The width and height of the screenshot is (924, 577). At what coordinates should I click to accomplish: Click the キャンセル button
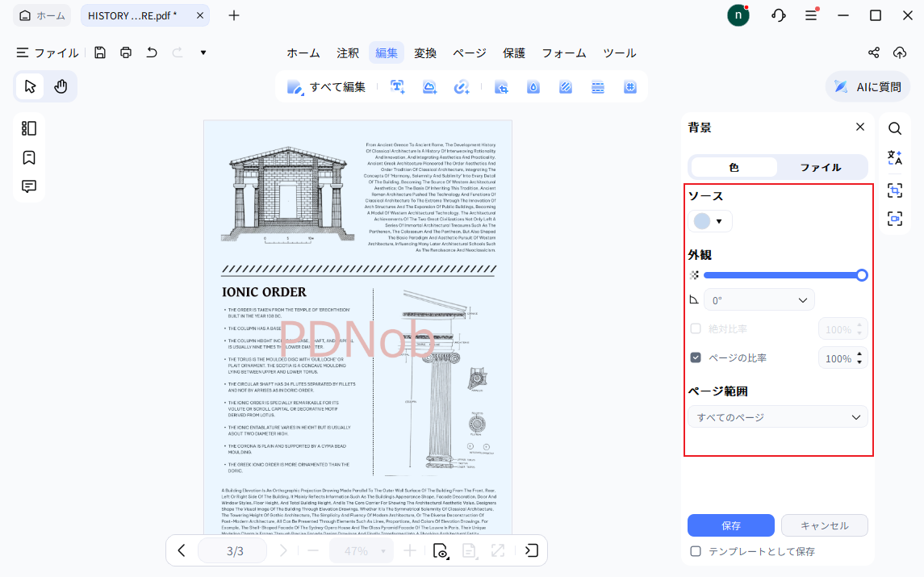pos(825,525)
